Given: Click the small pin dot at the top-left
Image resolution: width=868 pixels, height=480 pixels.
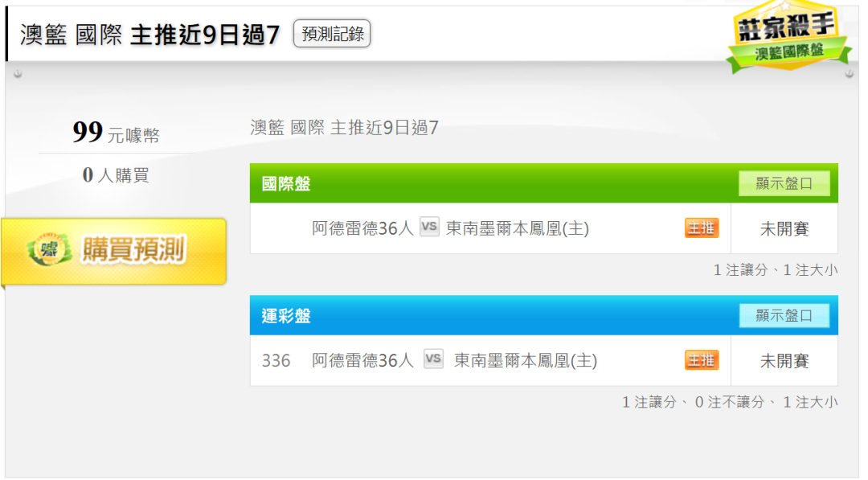Looking at the screenshot, I should (18, 75).
